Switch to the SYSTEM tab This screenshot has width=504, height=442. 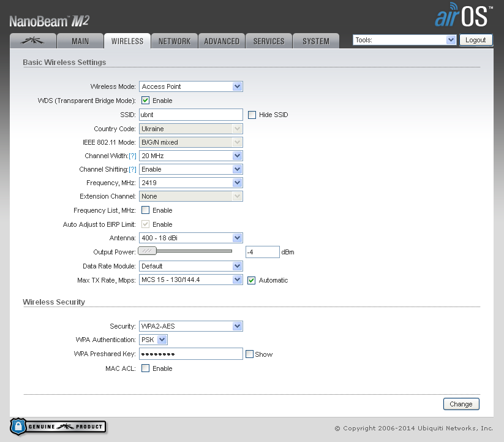[x=316, y=41]
